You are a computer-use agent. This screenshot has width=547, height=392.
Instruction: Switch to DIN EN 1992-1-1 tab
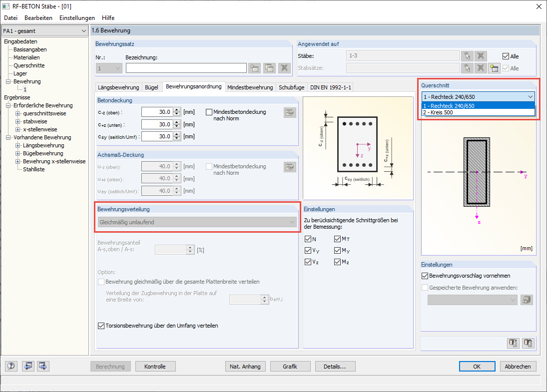point(331,87)
